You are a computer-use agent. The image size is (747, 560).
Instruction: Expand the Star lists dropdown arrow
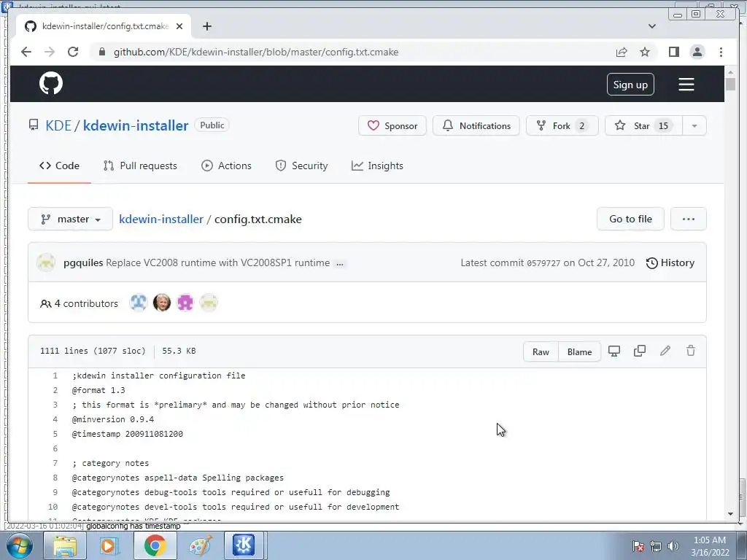[x=694, y=125]
